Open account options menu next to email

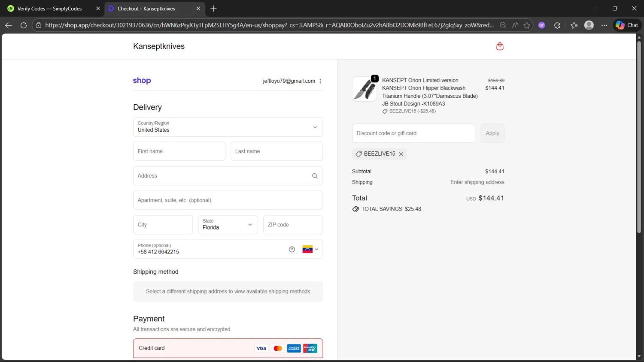[320, 81]
